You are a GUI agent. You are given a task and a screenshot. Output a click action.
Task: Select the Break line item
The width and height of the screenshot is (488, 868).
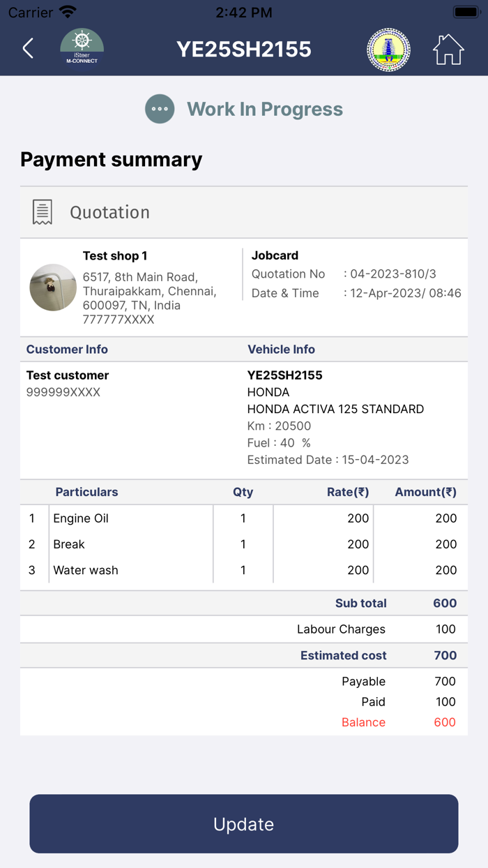coord(69,544)
